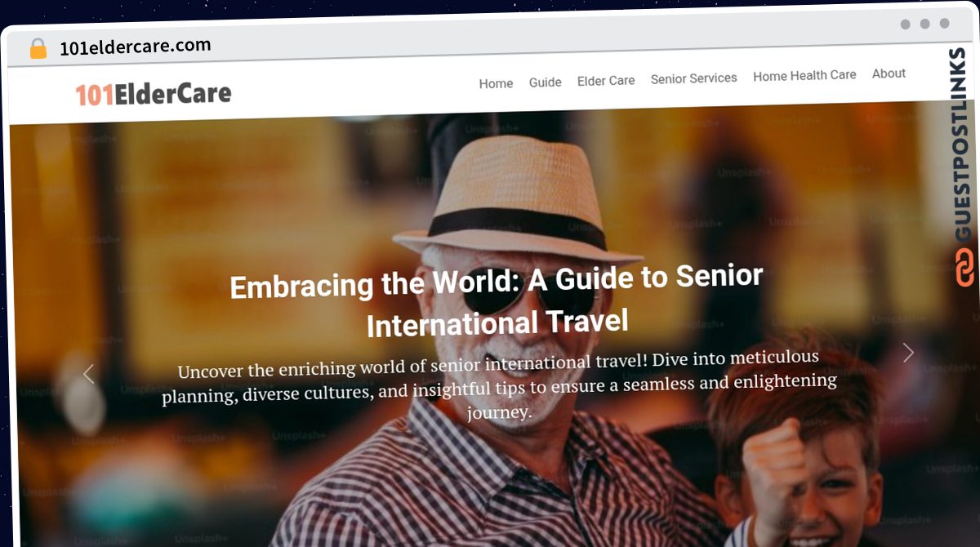Open the Home menu item

496,83
